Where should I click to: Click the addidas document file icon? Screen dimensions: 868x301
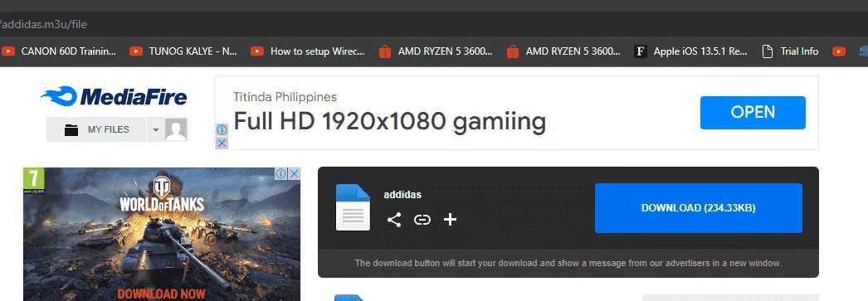(353, 207)
